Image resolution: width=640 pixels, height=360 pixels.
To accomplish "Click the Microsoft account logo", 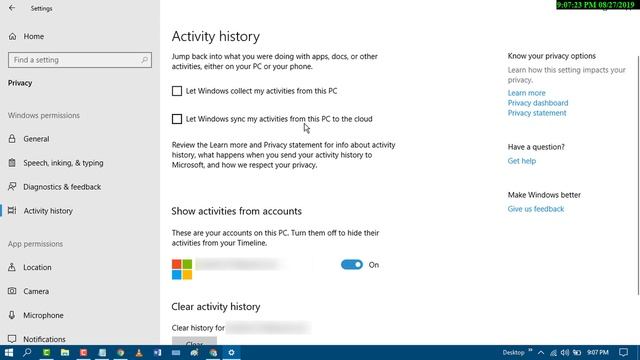I will (182, 269).
